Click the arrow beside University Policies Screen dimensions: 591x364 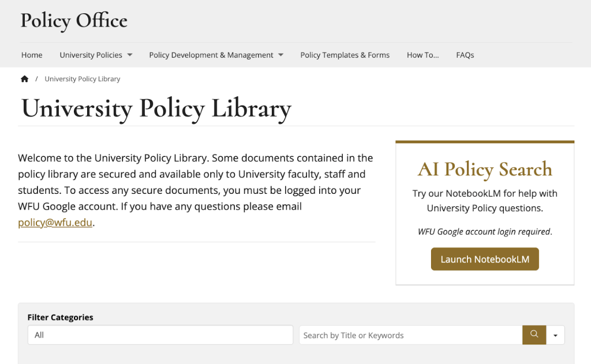130,55
